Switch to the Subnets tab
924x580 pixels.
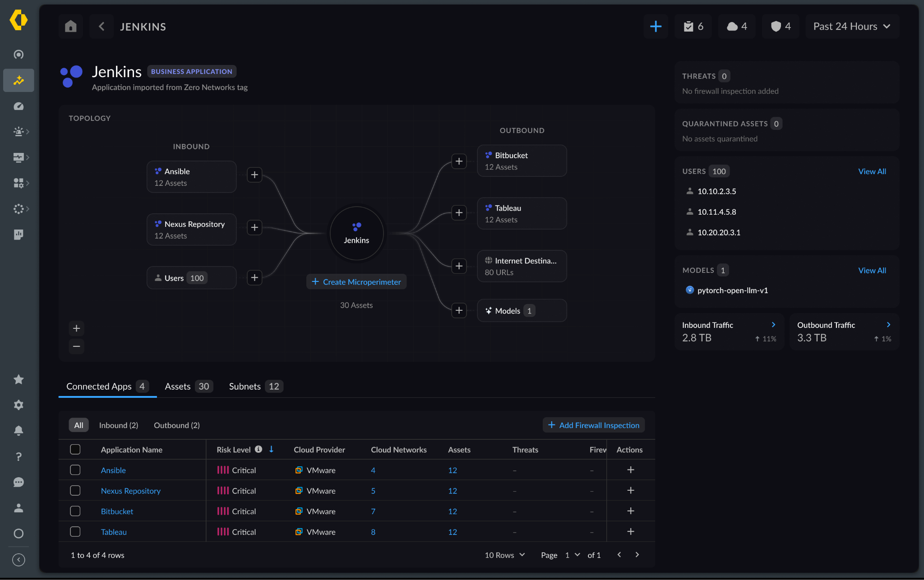pos(255,386)
